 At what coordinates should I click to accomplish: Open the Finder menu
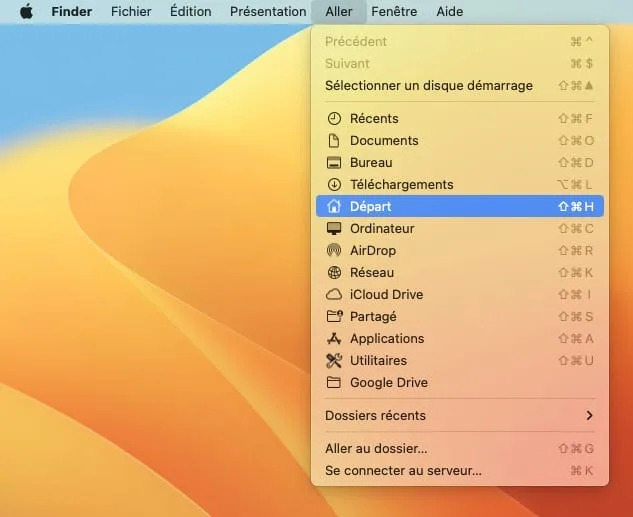[x=71, y=12]
